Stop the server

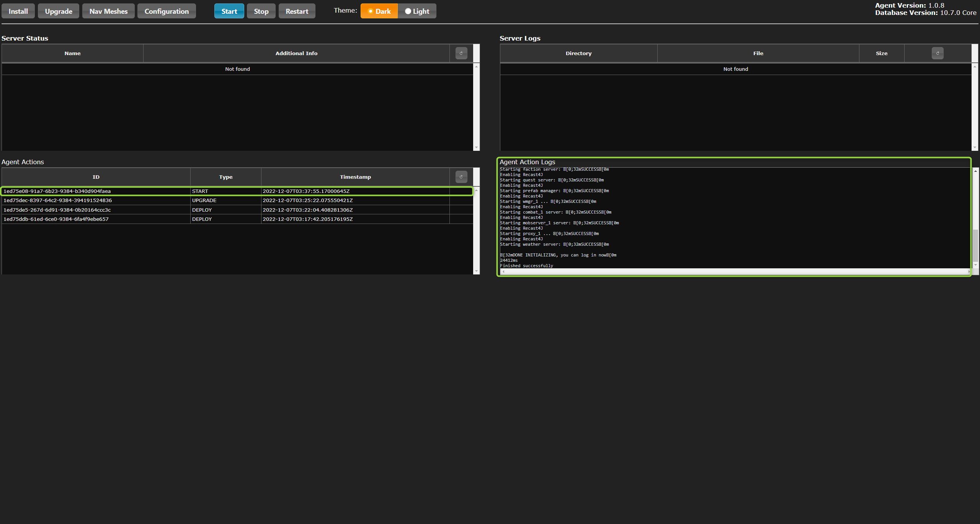point(261,11)
